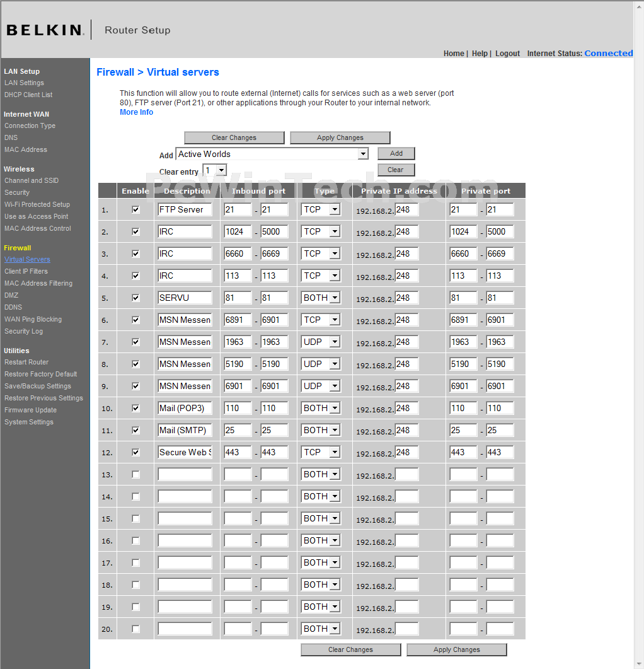Click the Logout link
The height and width of the screenshot is (669, 644).
(507, 54)
